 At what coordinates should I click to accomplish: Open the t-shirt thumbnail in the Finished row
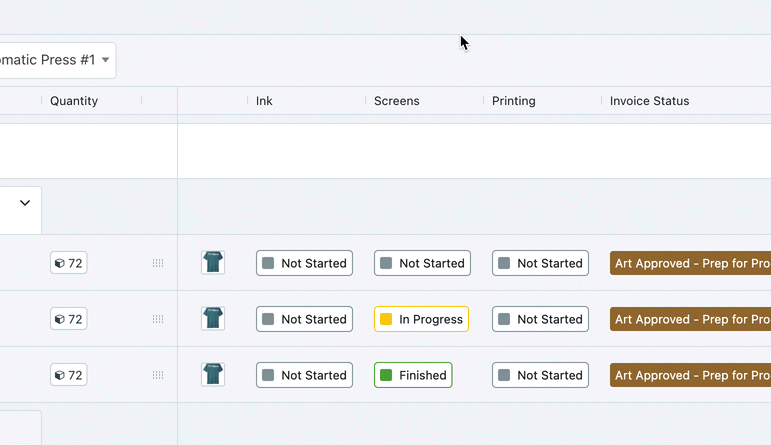(x=213, y=374)
